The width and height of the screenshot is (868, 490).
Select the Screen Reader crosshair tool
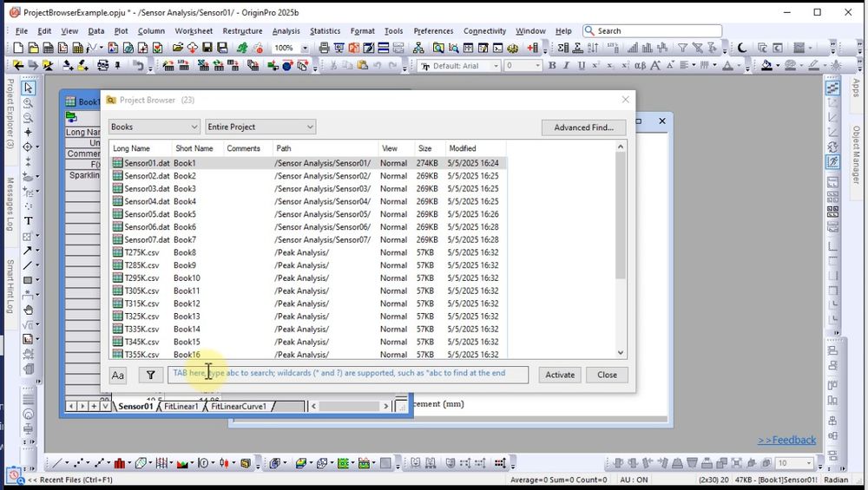[28, 132]
